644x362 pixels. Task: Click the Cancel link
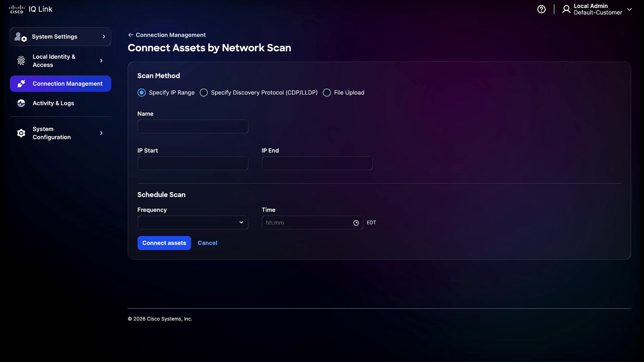coord(207,243)
